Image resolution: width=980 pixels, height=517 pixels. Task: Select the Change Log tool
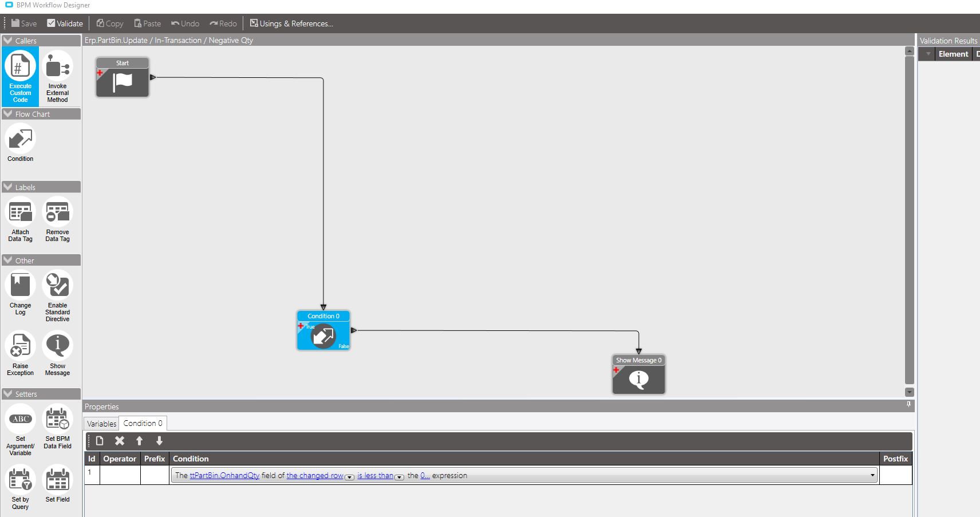coord(21,293)
